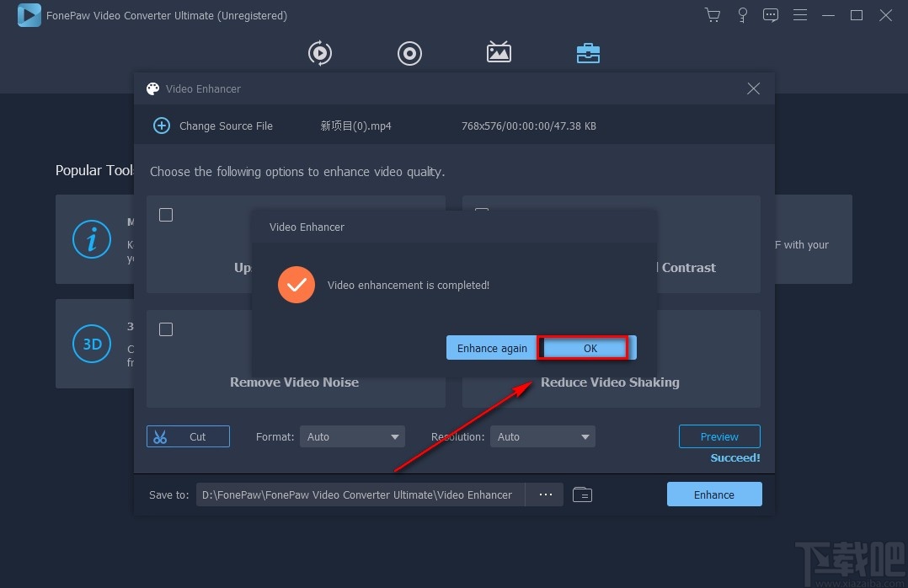Click the Video Enhancer palette icon

click(153, 88)
